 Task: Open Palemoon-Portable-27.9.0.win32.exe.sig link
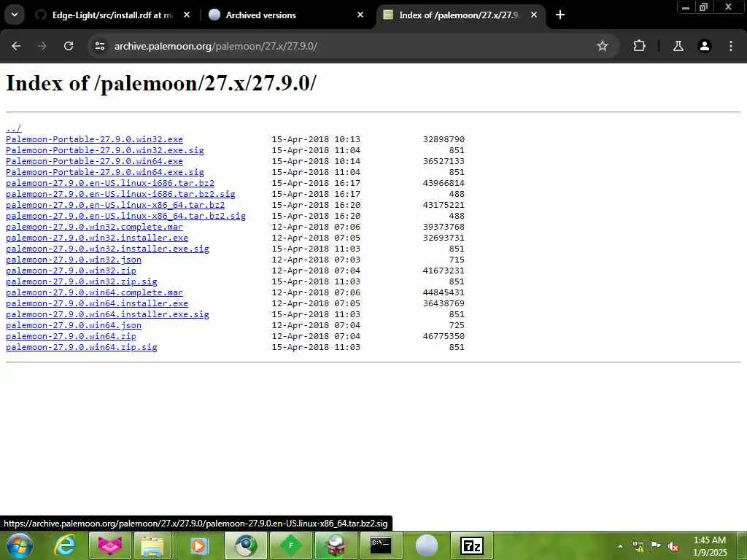tap(105, 150)
